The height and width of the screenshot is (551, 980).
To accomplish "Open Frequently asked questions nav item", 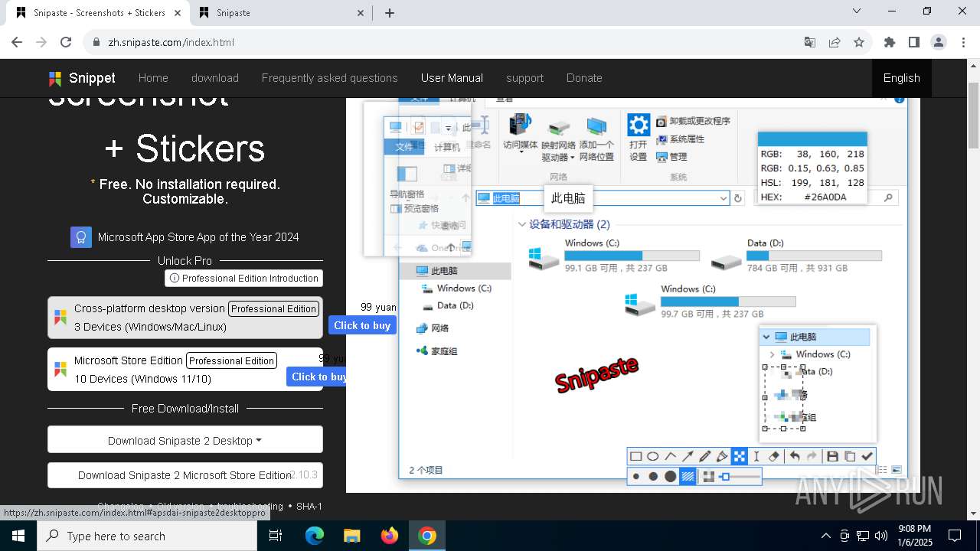I will pos(330,78).
